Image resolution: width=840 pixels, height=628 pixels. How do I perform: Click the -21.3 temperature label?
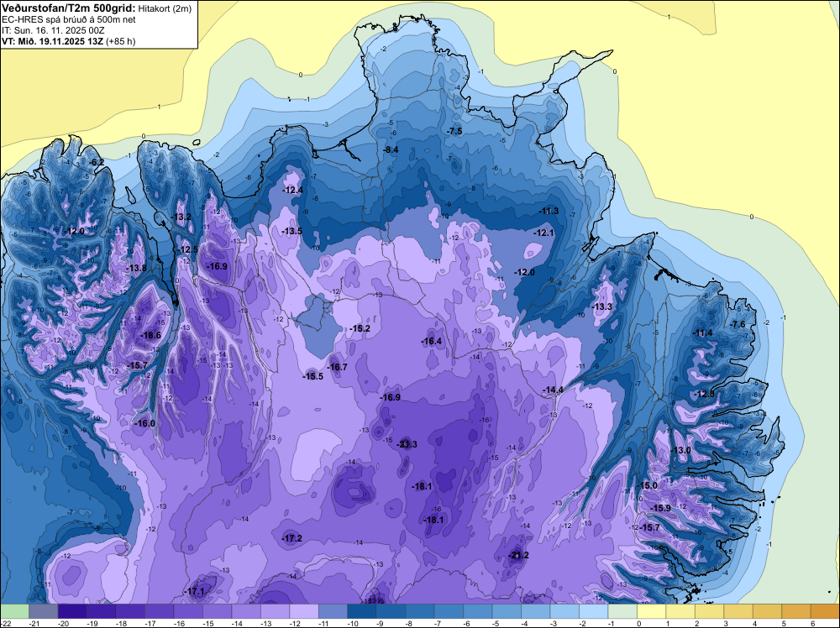407,444
